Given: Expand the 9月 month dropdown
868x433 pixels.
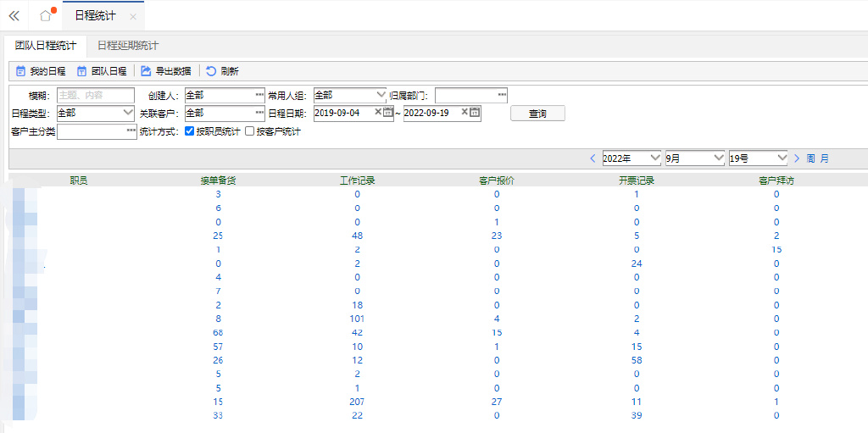Looking at the screenshot, I should click(717, 158).
